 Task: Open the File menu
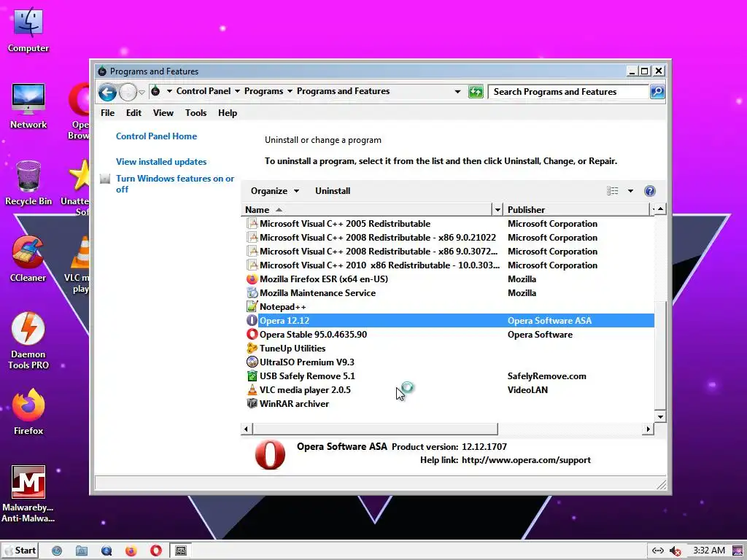click(x=108, y=113)
